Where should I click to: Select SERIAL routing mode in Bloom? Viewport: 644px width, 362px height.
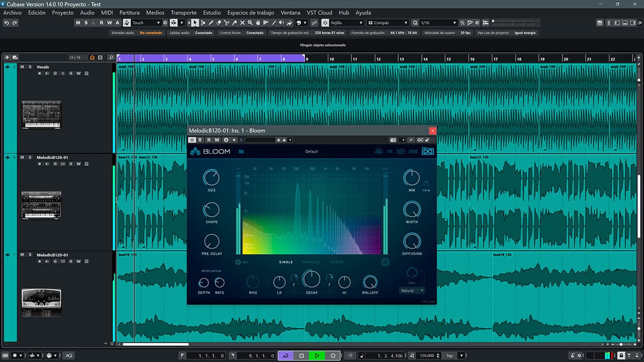click(338, 262)
